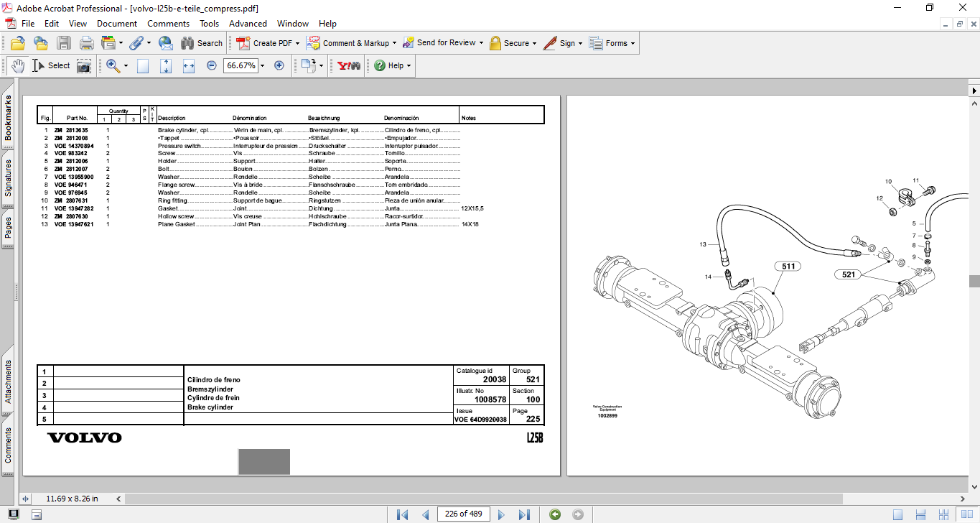This screenshot has width=980, height=523.
Task: Click the Fit Width icon
Action: click(x=189, y=66)
